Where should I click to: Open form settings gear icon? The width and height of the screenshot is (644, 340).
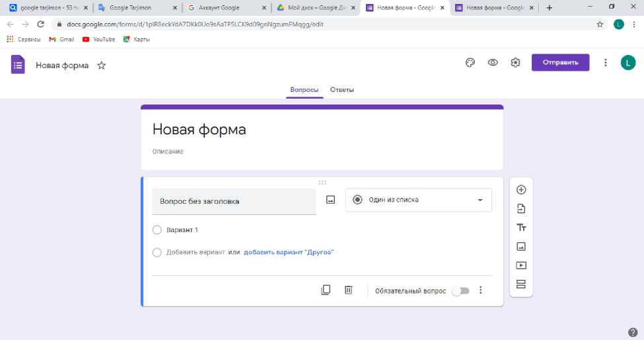(x=515, y=62)
